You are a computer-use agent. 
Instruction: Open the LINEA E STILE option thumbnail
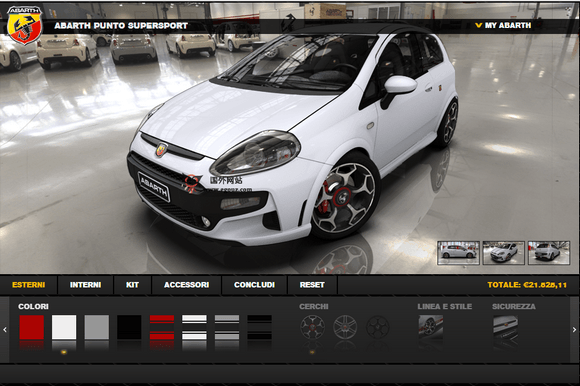[431, 327]
